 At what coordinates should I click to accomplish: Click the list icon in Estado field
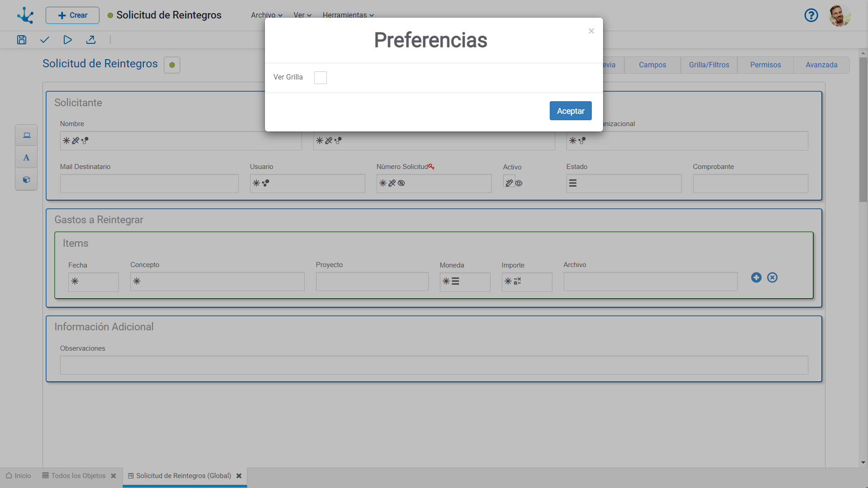coord(573,183)
